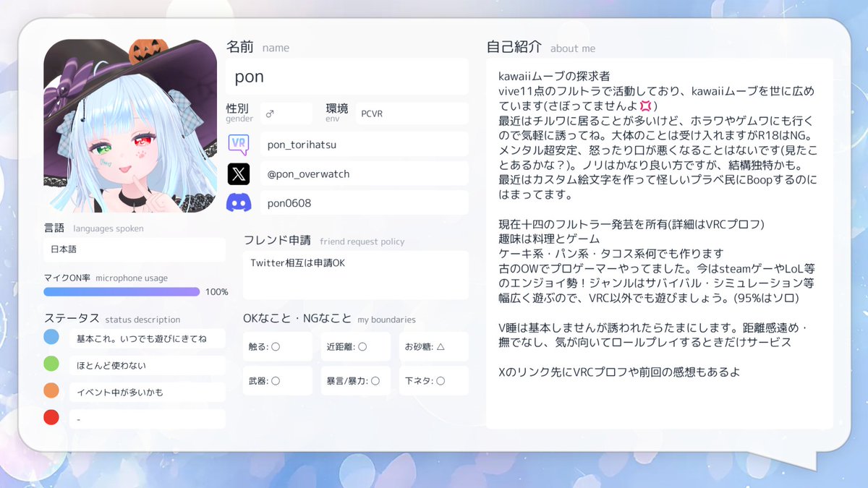Image resolution: width=868 pixels, height=488 pixels.
Task: Click the 環境 env label
Action: 336,112
